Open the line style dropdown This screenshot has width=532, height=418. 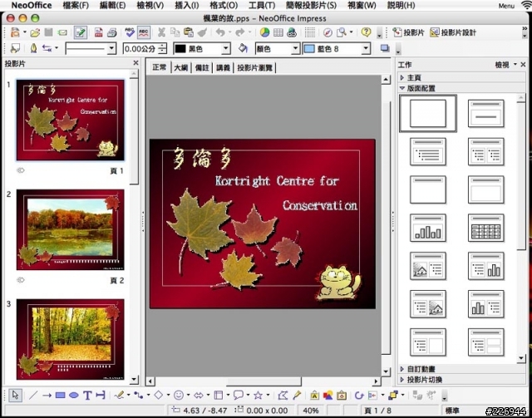pyautogui.click(x=111, y=49)
